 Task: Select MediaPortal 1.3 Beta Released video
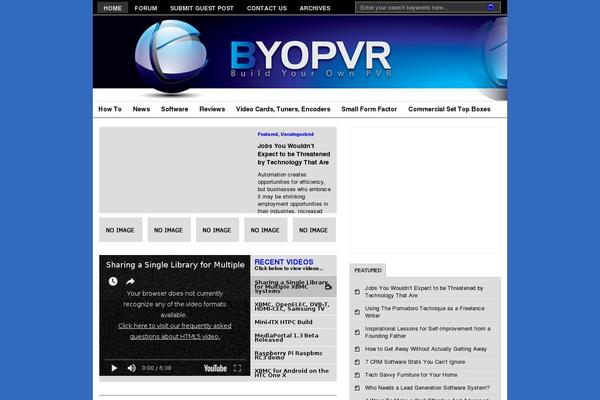pyautogui.click(x=293, y=338)
